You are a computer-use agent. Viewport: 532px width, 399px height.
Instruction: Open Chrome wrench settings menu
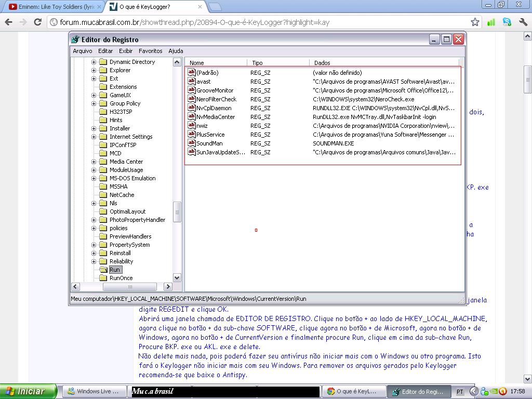click(523, 22)
